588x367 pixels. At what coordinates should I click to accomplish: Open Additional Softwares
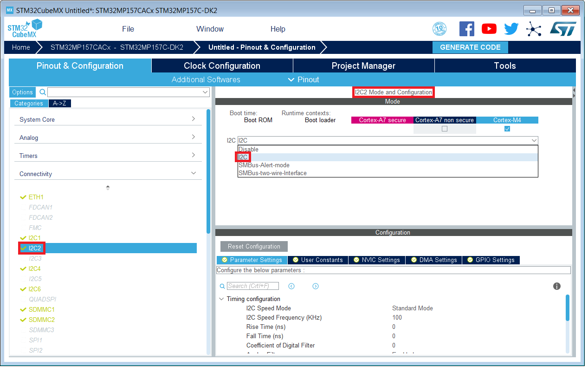[206, 79]
